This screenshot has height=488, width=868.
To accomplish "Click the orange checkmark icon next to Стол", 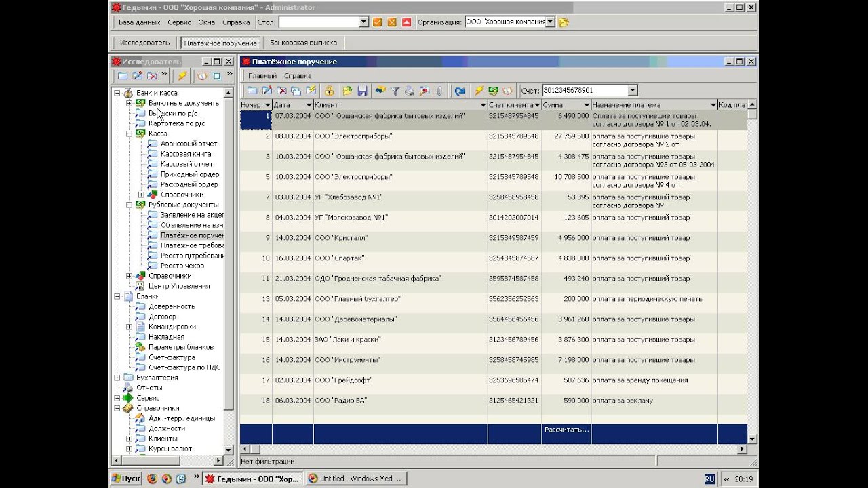I will point(378,22).
